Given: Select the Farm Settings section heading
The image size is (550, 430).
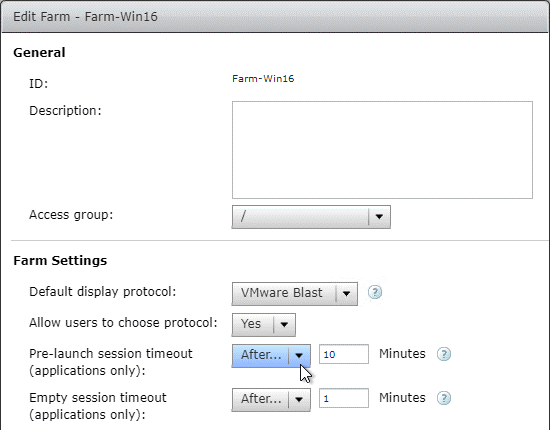Looking at the screenshot, I should (60, 261).
